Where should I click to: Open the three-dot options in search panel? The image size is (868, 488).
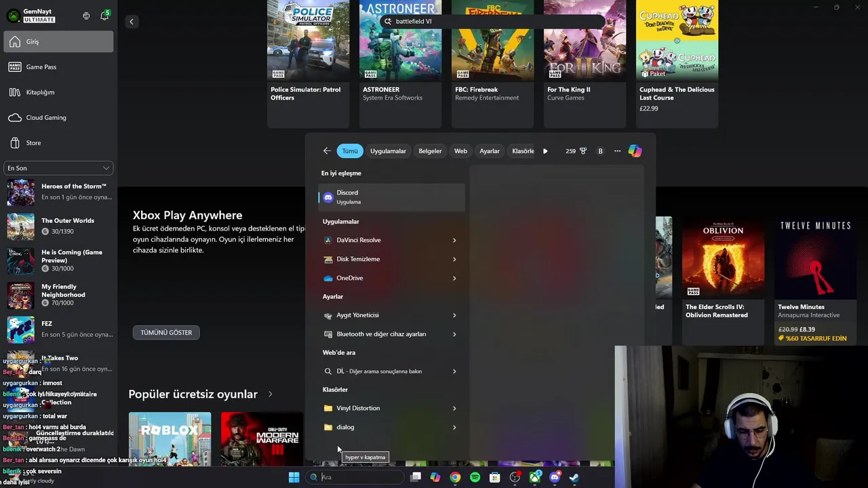(x=617, y=151)
